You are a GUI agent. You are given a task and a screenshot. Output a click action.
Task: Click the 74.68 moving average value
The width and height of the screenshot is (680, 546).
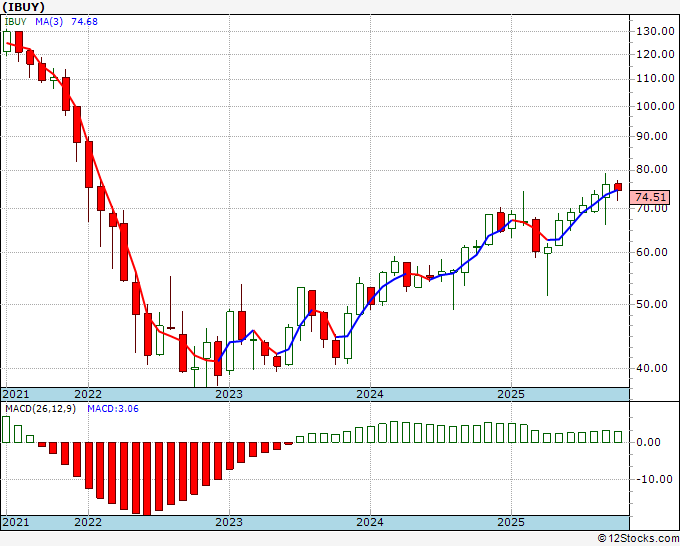(x=85, y=21)
